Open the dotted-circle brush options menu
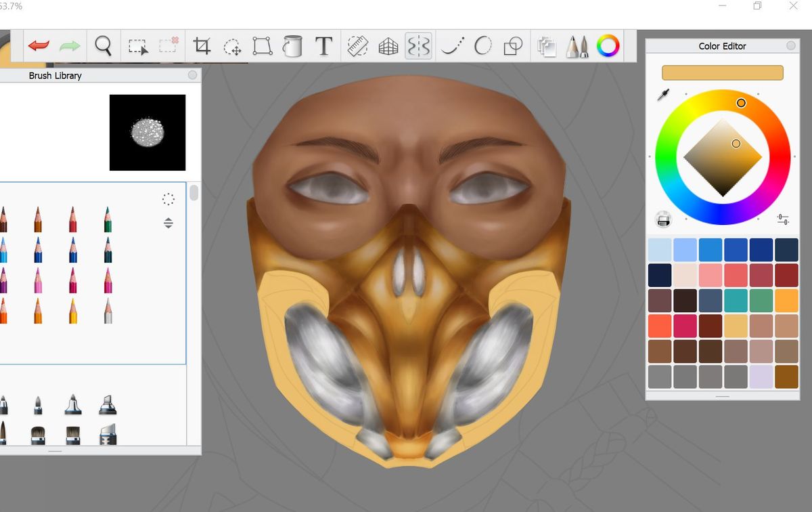The height and width of the screenshot is (512, 812). click(168, 198)
